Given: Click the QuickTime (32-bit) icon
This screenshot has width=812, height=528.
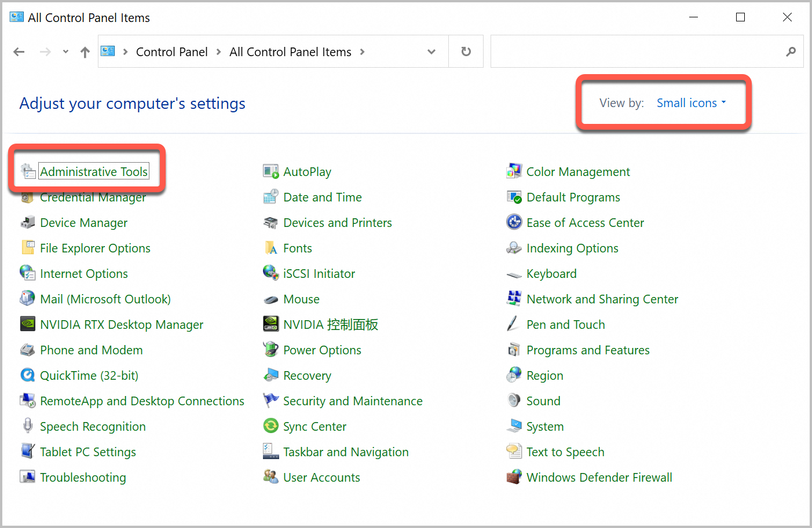Looking at the screenshot, I should click(28, 375).
